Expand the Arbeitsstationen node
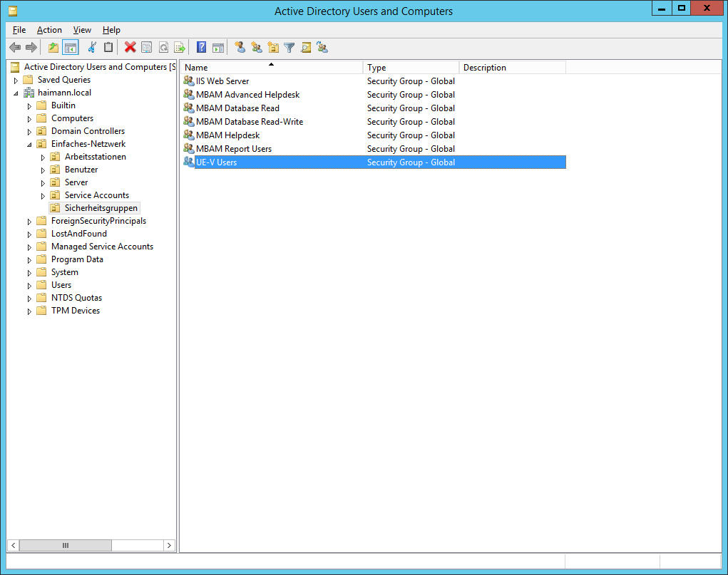 43,157
